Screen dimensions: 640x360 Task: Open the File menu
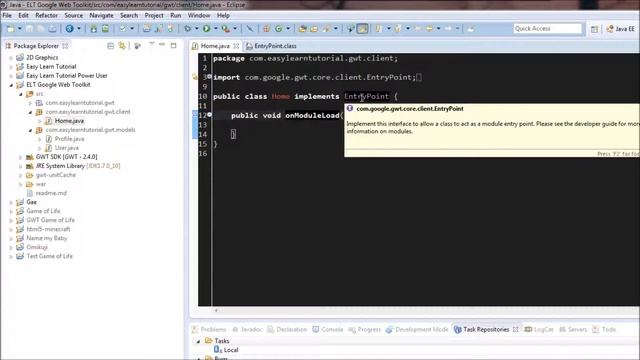(7, 16)
